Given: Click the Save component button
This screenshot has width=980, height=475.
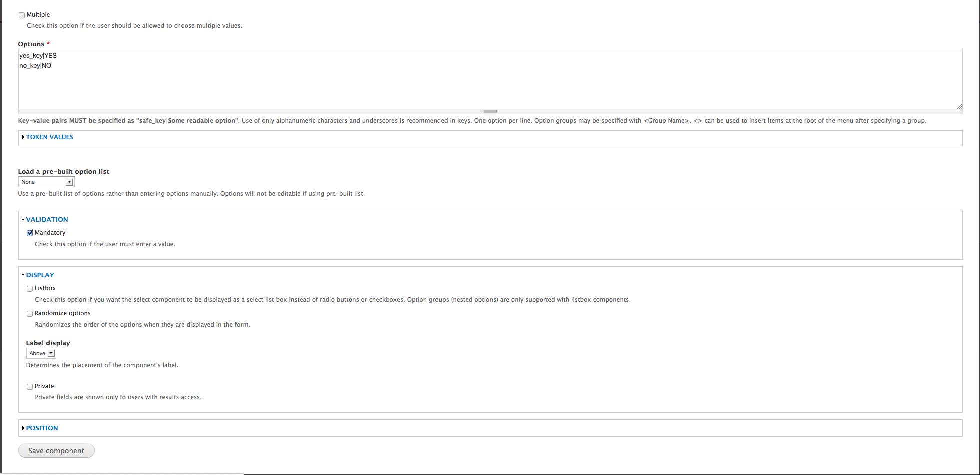Looking at the screenshot, I should click(56, 451).
